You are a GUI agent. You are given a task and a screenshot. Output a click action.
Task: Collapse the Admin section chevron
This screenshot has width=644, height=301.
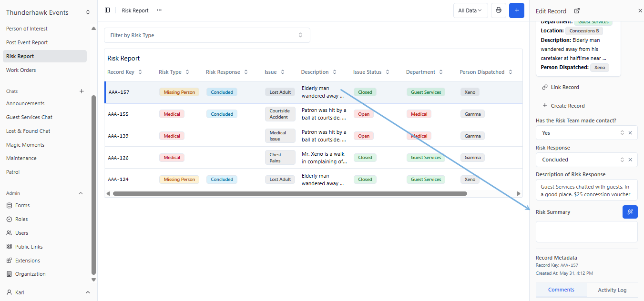(81, 193)
